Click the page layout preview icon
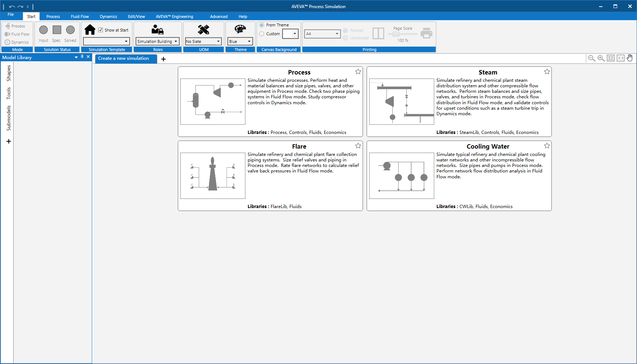Viewport: 637px width, 364px height. point(378,33)
